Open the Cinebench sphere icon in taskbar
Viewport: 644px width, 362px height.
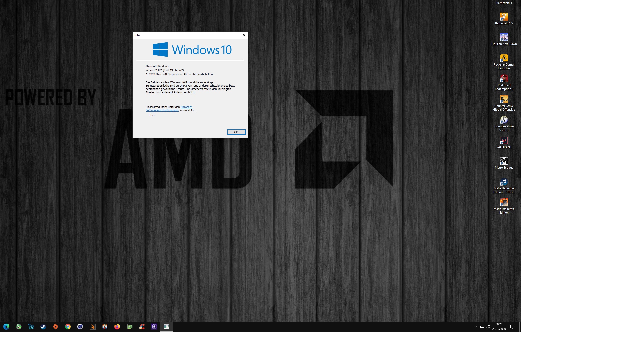80,327
